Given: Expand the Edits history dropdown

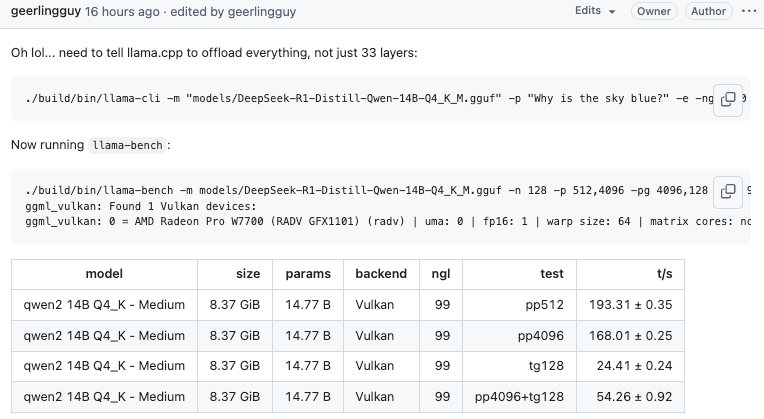Looking at the screenshot, I should pos(595,11).
